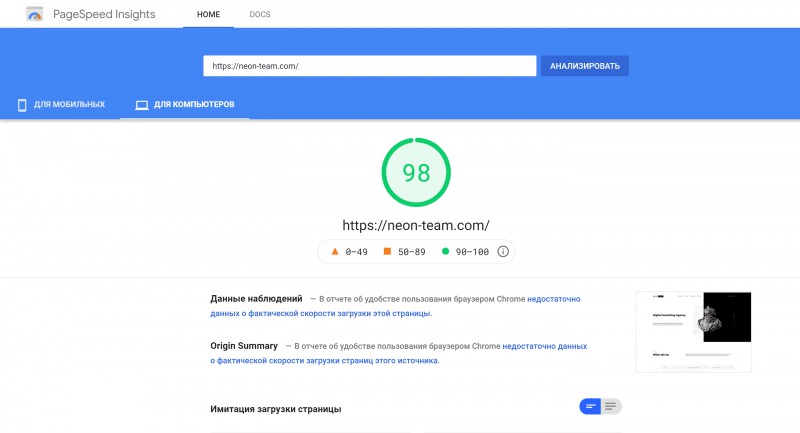The image size is (800, 433).
Task: Click the PageSpeed Insights title text
Action: 104,14
